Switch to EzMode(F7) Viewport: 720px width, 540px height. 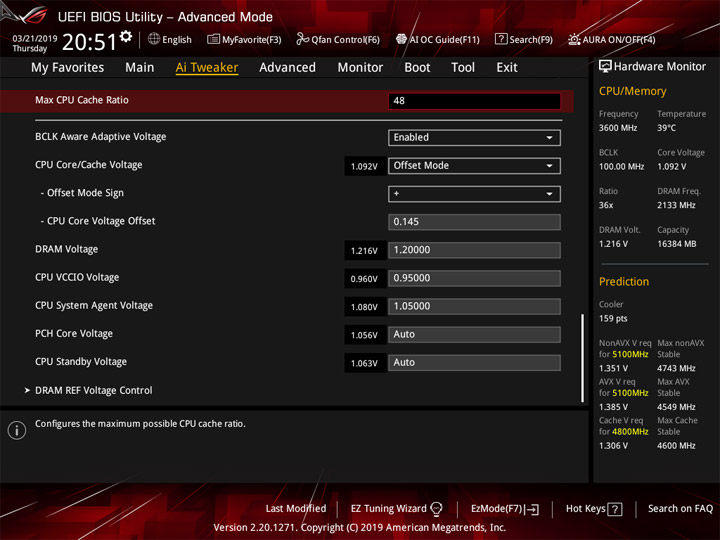point(505,509)
